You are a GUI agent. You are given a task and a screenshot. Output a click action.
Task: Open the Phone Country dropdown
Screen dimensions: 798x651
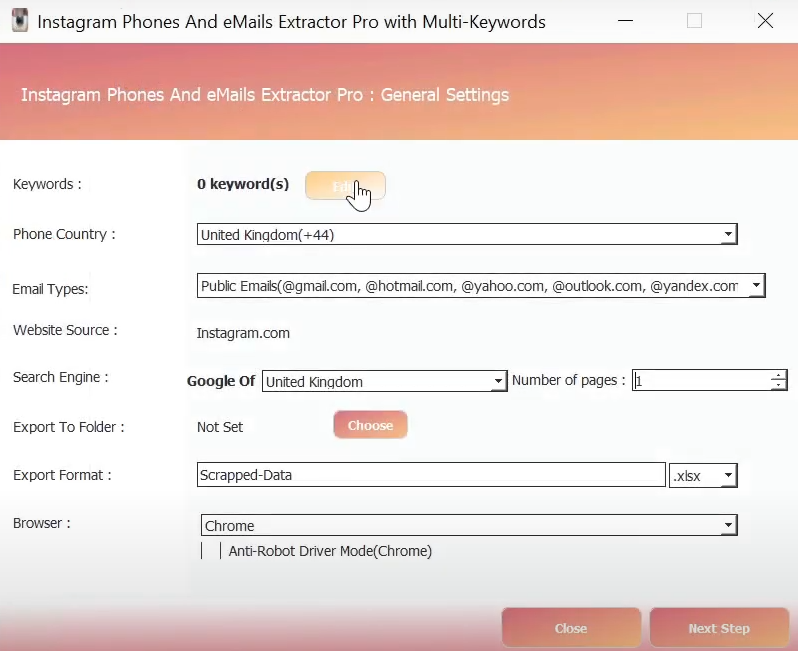coord(728,235)
